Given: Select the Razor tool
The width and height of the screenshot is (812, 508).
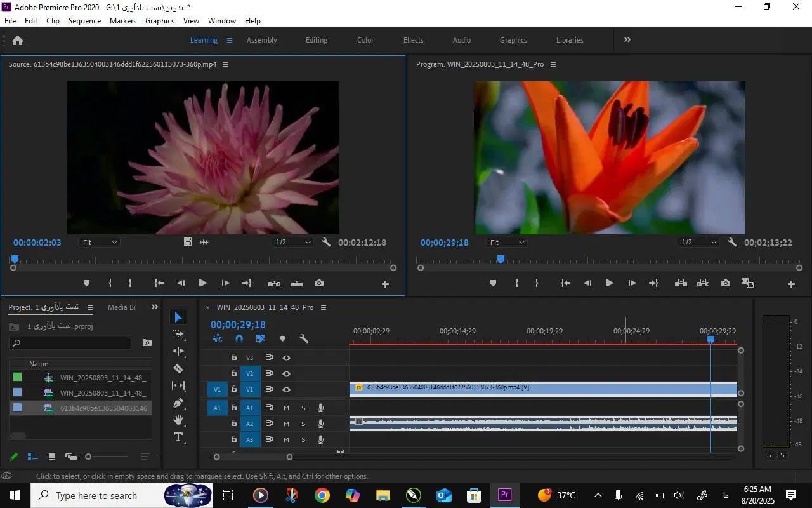Looking at the screenshot, I should pyautogui.click(x=178, y=368).
